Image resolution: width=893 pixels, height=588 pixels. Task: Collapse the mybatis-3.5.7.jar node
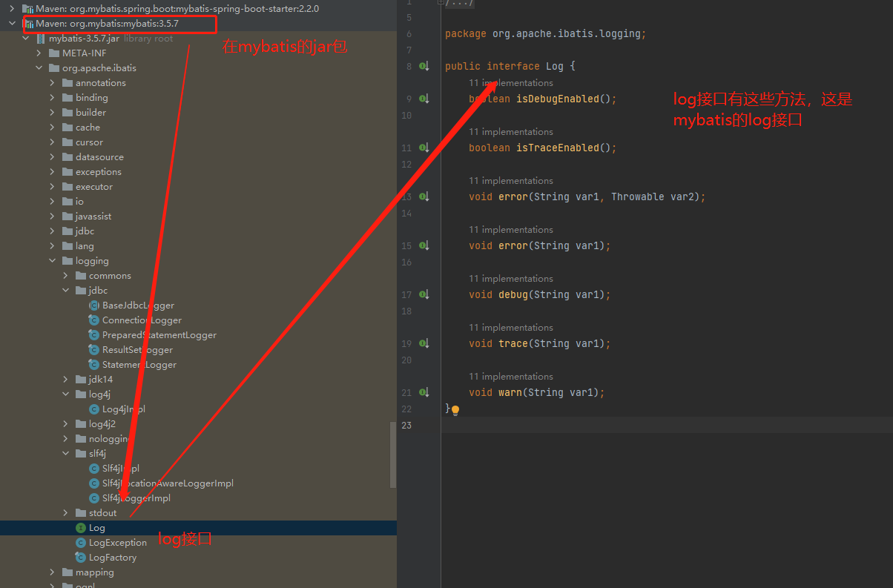(x=26, y=39)
